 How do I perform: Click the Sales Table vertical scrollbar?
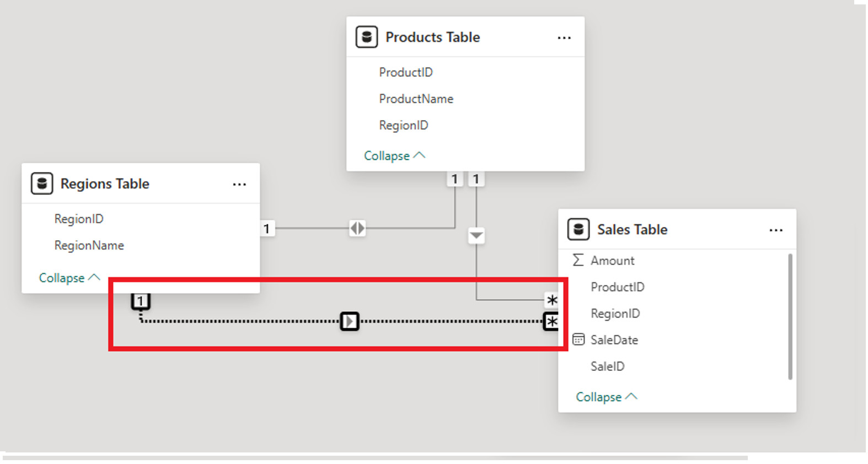click(x=790, y=316)
